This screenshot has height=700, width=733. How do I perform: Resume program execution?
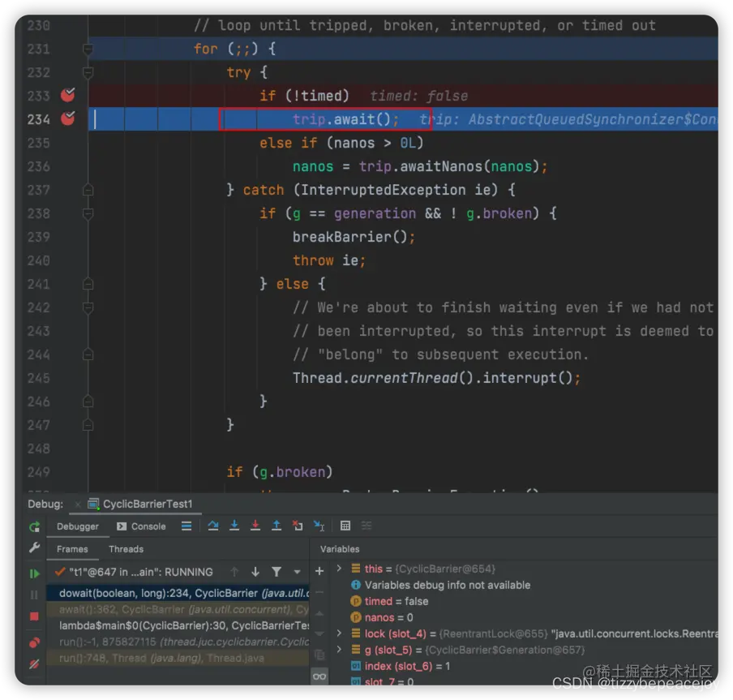click(x=34, y=573)
